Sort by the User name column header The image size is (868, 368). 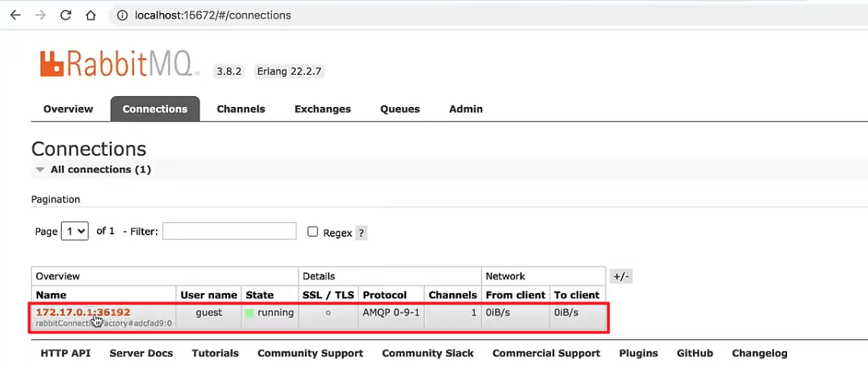click(209, 295)
